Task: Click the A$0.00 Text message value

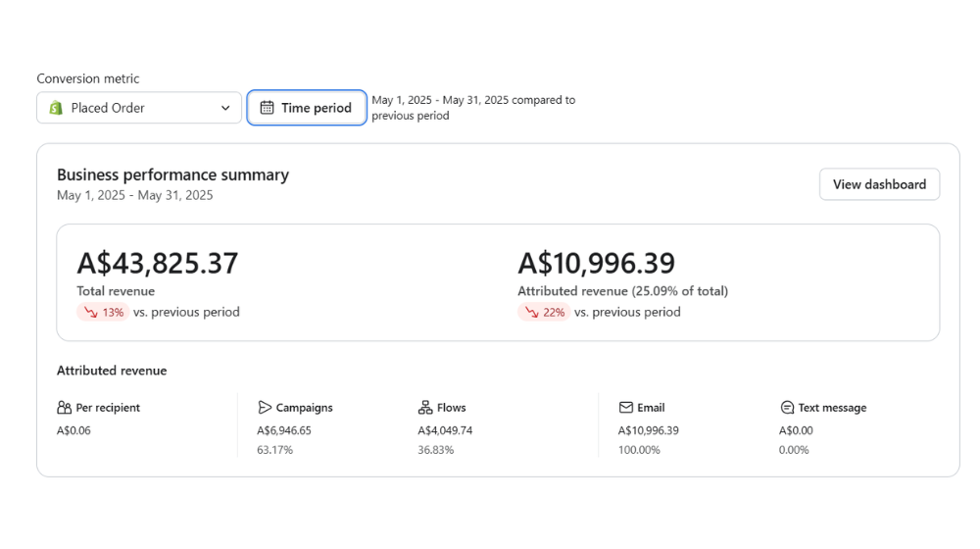Action: 796,430
